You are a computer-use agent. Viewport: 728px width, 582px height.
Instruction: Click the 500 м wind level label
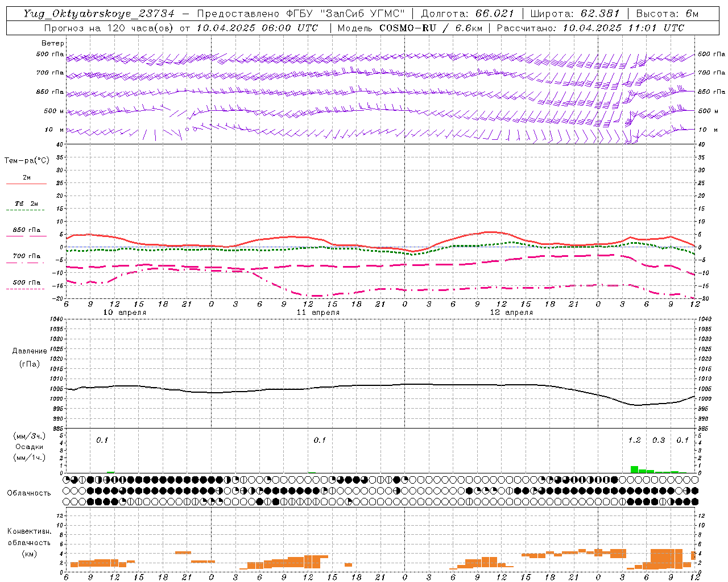[x=54, y=111]
